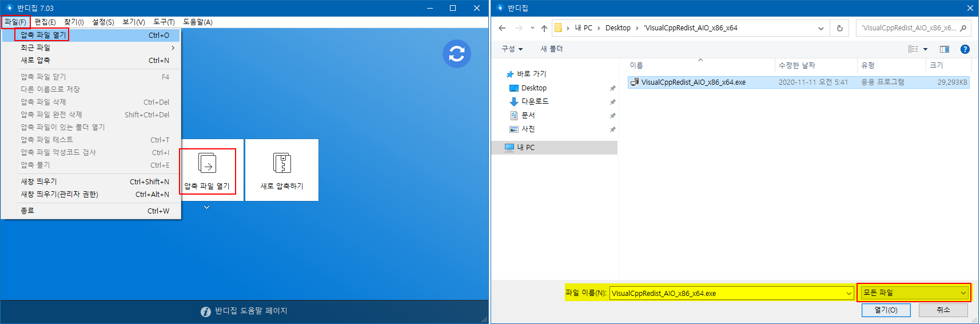This screenshot has width=980, height=324.
Task: Open the 반디집 도움말 페이지 link
Action: 251,311
